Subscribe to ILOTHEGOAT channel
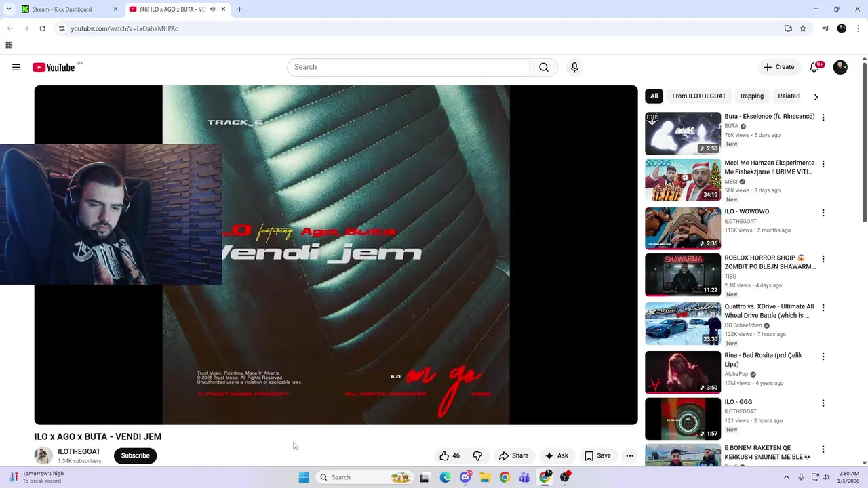This screenshot has height=488, width=868. click(x=135, y=455)
